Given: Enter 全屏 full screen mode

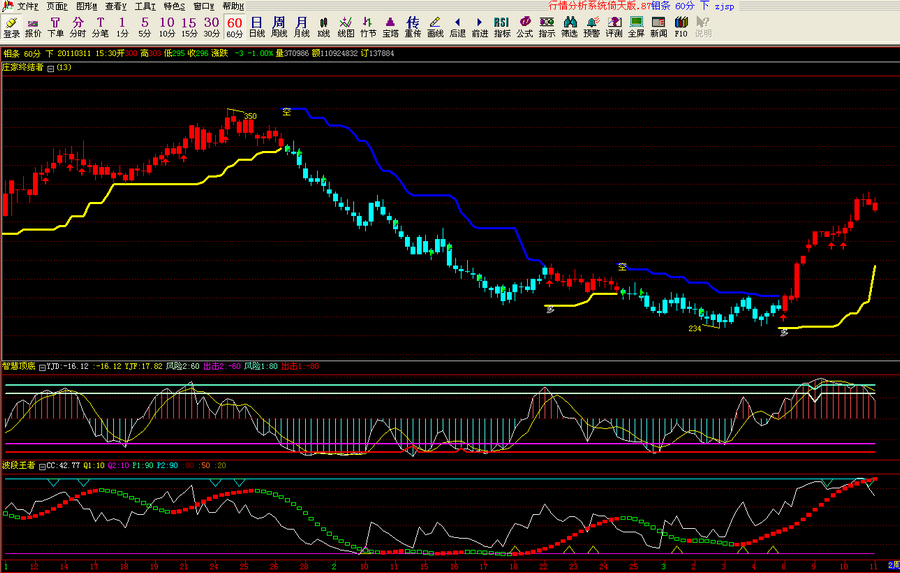Looking at the screenshot, I should point(636,26).
